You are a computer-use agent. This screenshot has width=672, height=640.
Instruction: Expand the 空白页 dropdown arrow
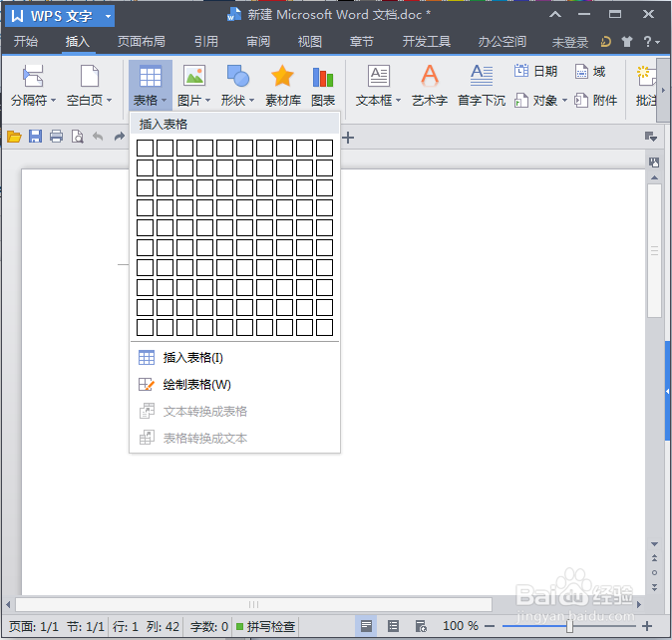[110, 101]
